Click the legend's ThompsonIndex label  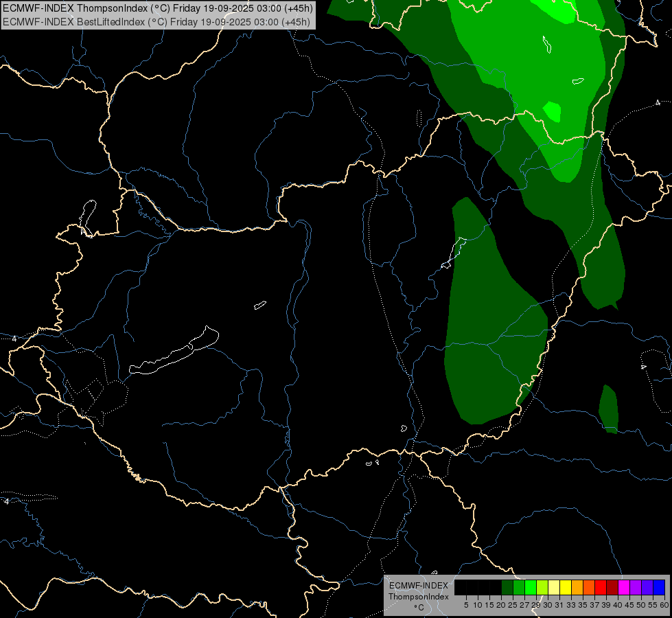(419, 597)
